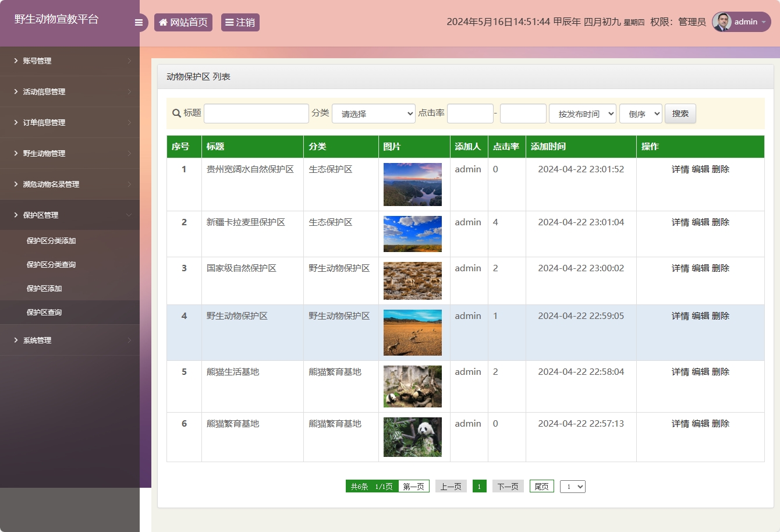Open the 倒序 sort order dropdown
780x532 pixels.
point(640,113)
